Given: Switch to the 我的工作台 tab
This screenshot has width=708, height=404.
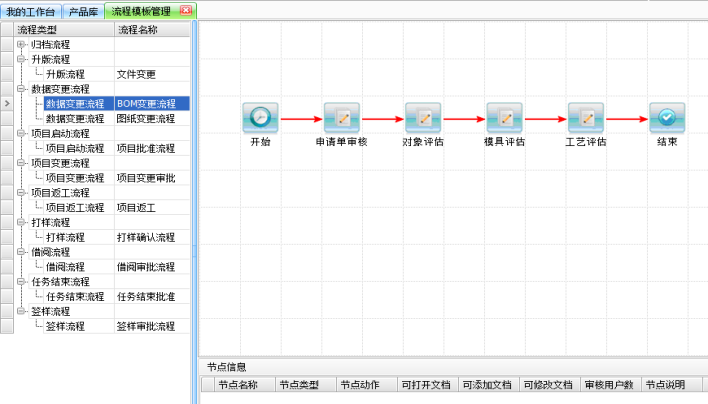Looking at the screenshot, I should click(31, 11).
